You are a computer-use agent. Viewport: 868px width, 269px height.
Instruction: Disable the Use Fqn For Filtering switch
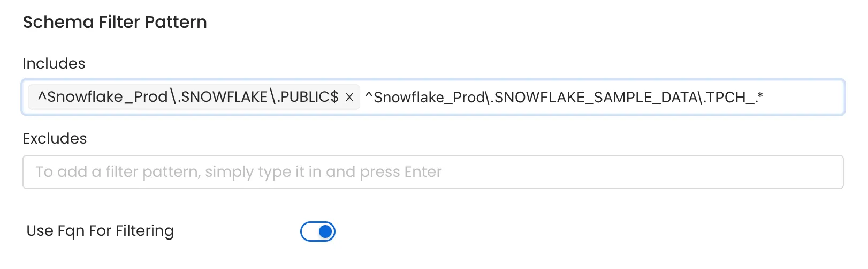coord(318,231)
